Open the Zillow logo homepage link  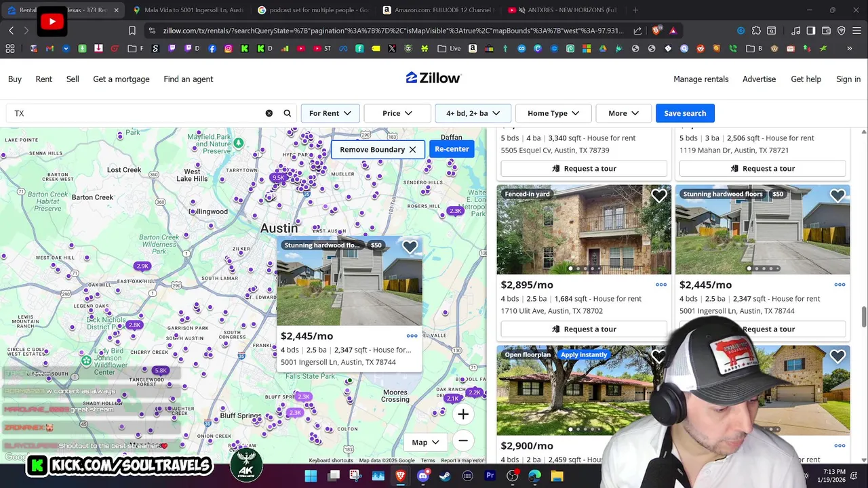pos(434,78)
